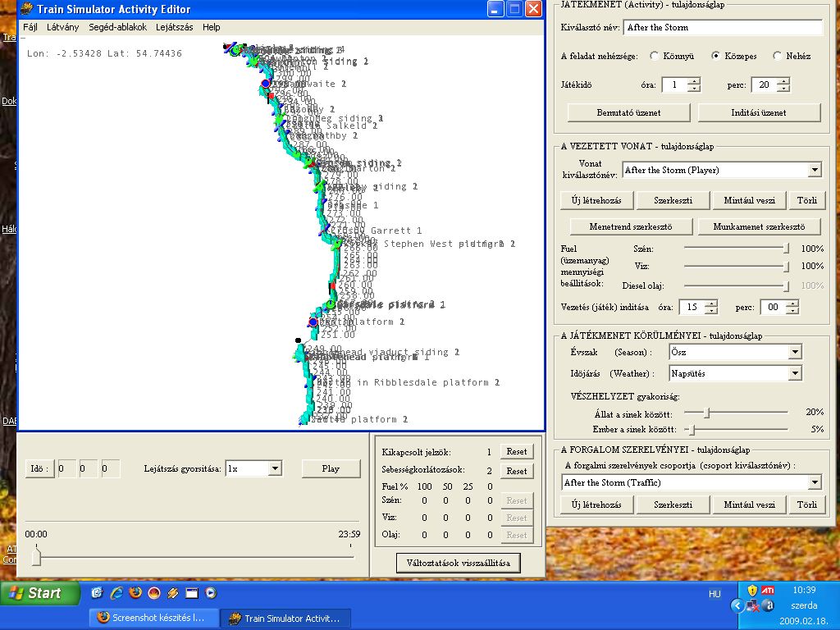Click Munkamenet szerkesztő button

coord(759,226)
